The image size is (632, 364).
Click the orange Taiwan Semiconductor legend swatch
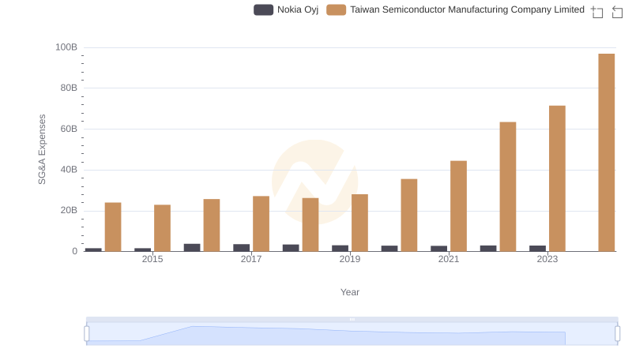point(337,9)
